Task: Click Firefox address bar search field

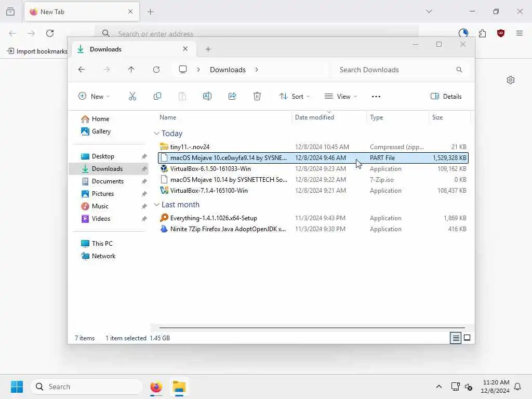Action: point(257,33)
